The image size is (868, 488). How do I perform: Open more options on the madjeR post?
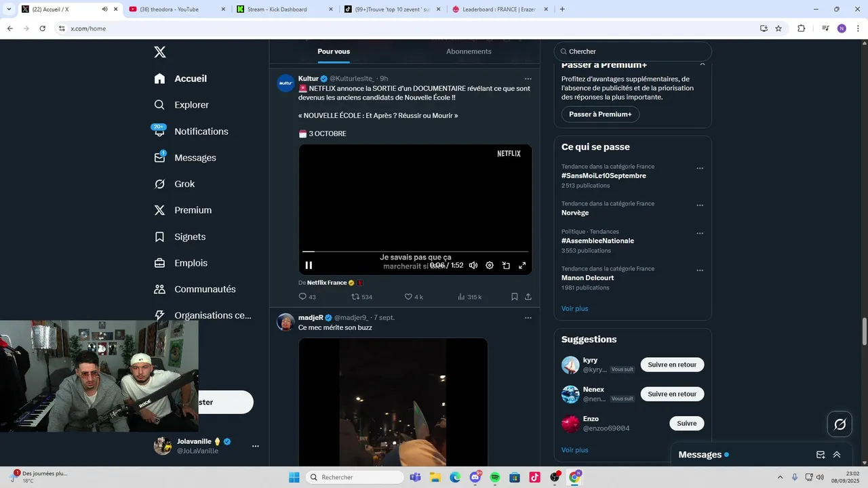(x=528, y=318)
